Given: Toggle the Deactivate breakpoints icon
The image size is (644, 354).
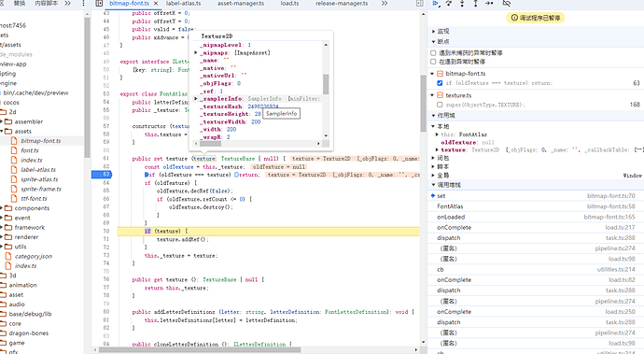Looking at the screenshot, I should [507, 4].
